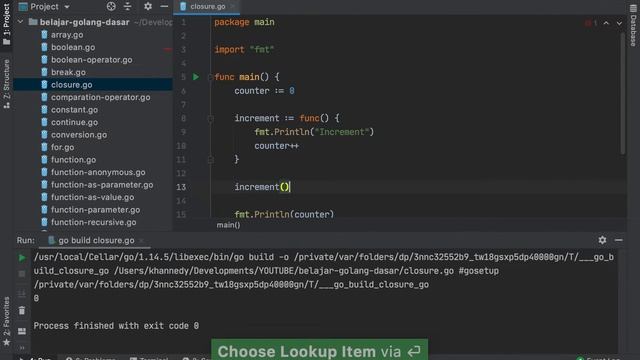Viewport: 640px width, 360px height.
Task: Open constant.go file
Action: [74, 110]
